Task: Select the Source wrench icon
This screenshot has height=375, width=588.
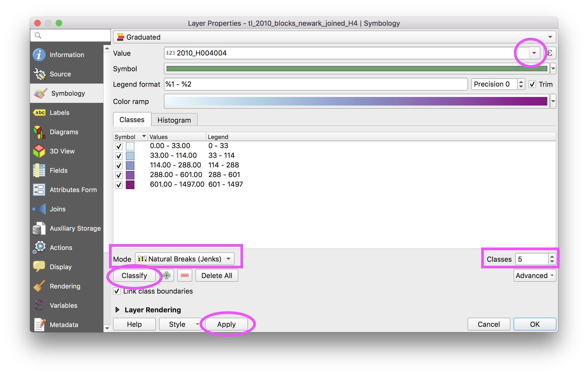Action: 39,74
